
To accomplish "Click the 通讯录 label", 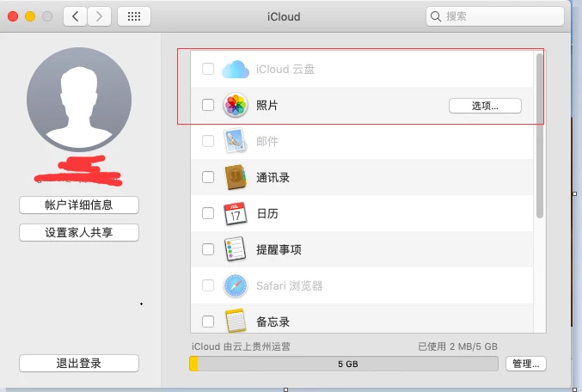I will click(x=273, y=177).
